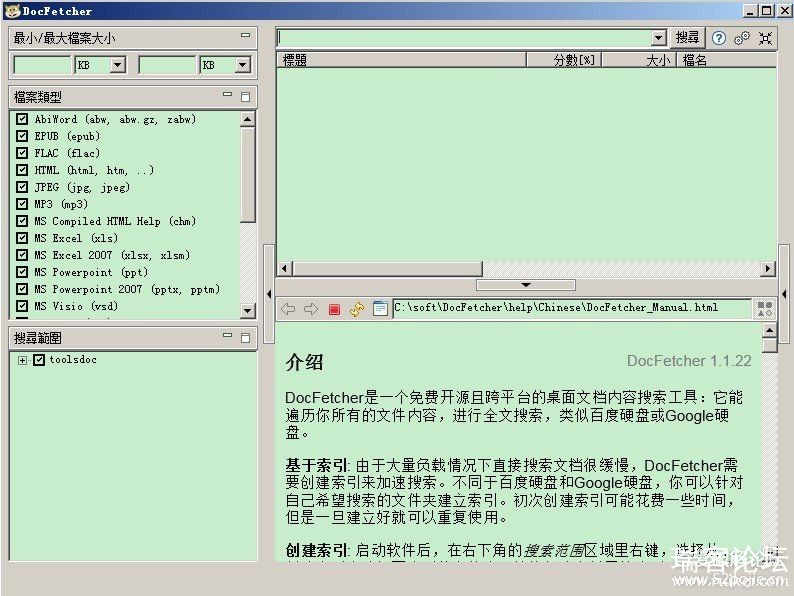
Task: Click the DocFetcher app icon in the title bar
Action: click(x=11, y=11)
